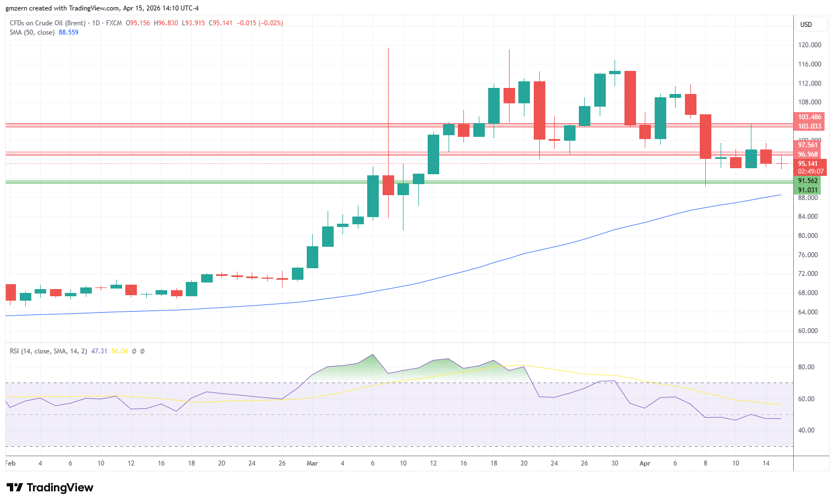Click the March 30 date label
Screen dimensions: 835x504
pyautogui.click(x=615, y=463)
